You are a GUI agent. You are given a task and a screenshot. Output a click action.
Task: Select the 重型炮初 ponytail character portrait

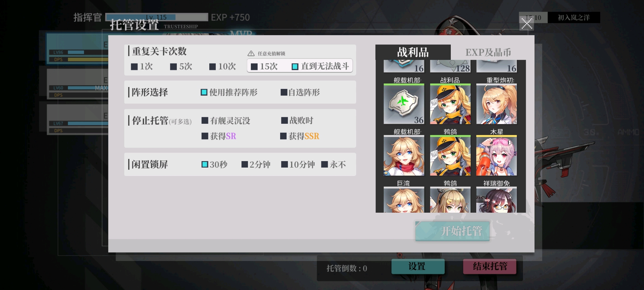497,104
